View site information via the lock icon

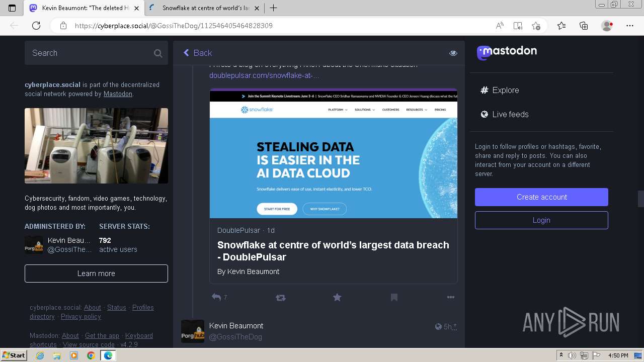(x=63, y=26)
